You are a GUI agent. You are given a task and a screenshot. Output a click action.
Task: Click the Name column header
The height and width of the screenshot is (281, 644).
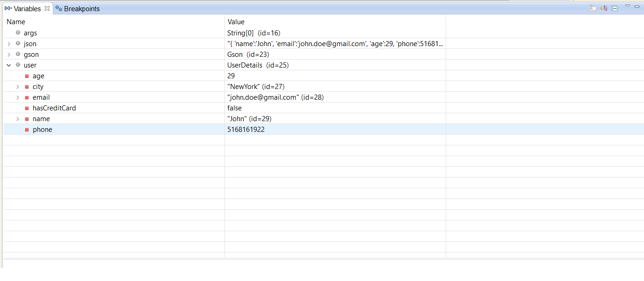coord(15,21)
